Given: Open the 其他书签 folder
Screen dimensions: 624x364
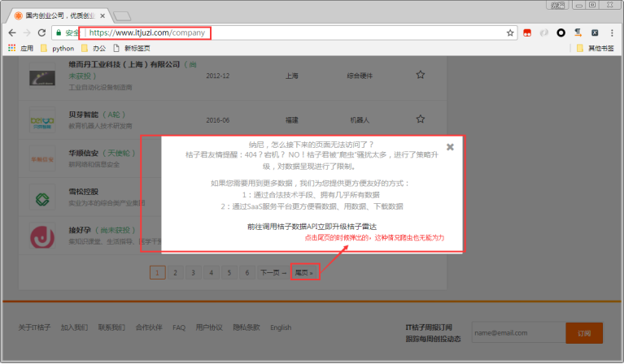Looking at the screenshot, I should [x=596, y=48].
